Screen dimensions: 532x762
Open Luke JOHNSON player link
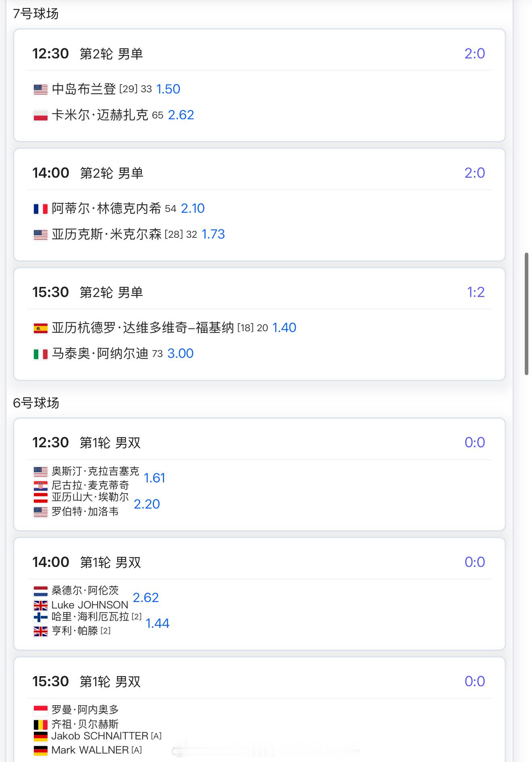pos(89,605)
